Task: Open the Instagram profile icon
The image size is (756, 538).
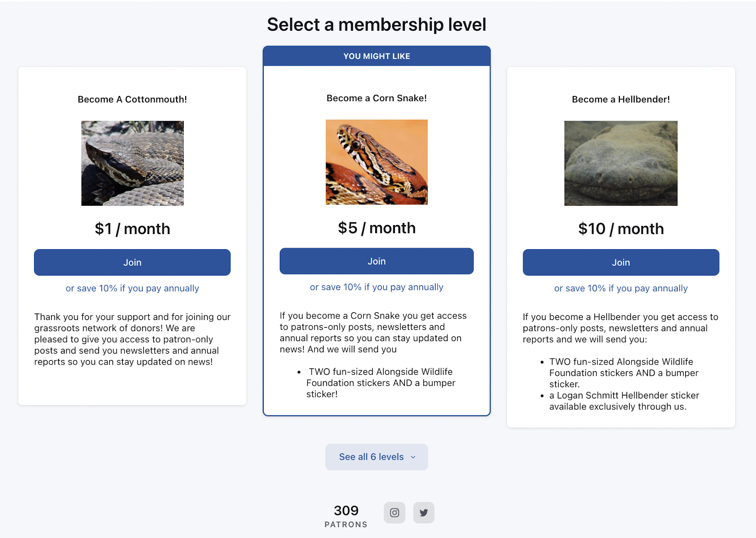Action: [395, 512]
